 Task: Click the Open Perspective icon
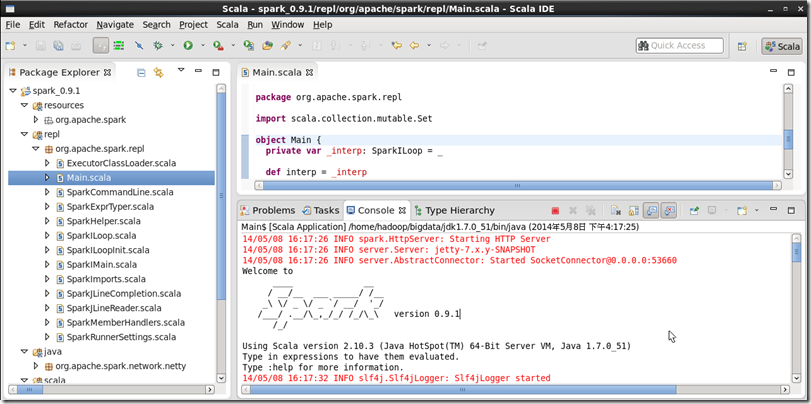click(742, 46)
